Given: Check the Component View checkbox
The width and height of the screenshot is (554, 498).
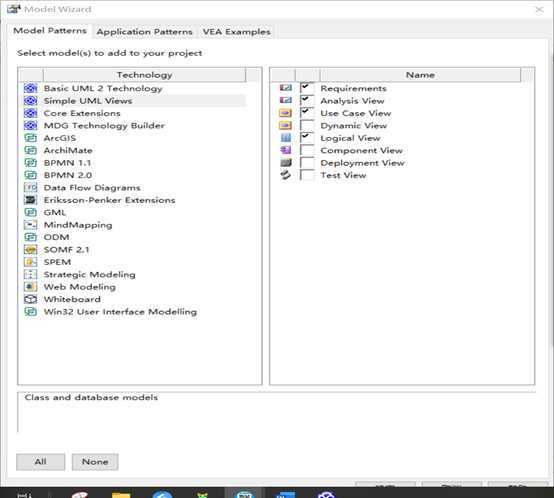Looking at the screenshot, I should click(307, 150).
